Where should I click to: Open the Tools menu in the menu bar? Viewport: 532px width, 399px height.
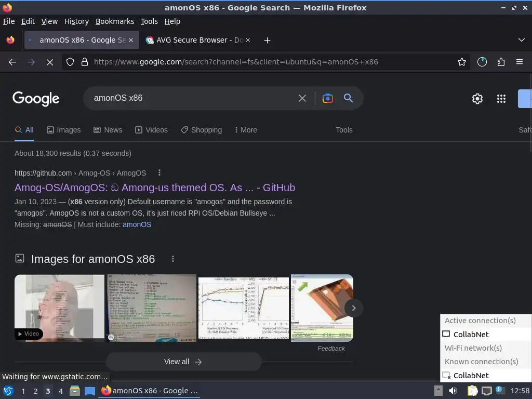coord(149,21)
